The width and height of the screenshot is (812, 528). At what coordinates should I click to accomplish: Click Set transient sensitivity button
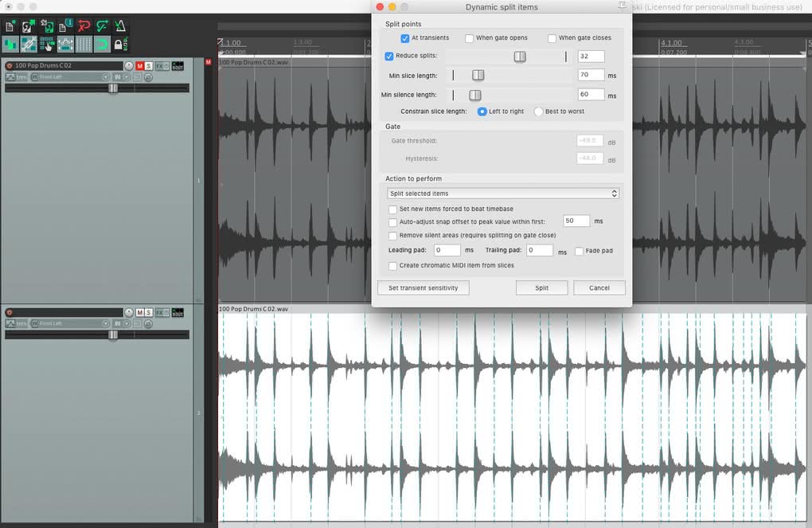(423, 287)
